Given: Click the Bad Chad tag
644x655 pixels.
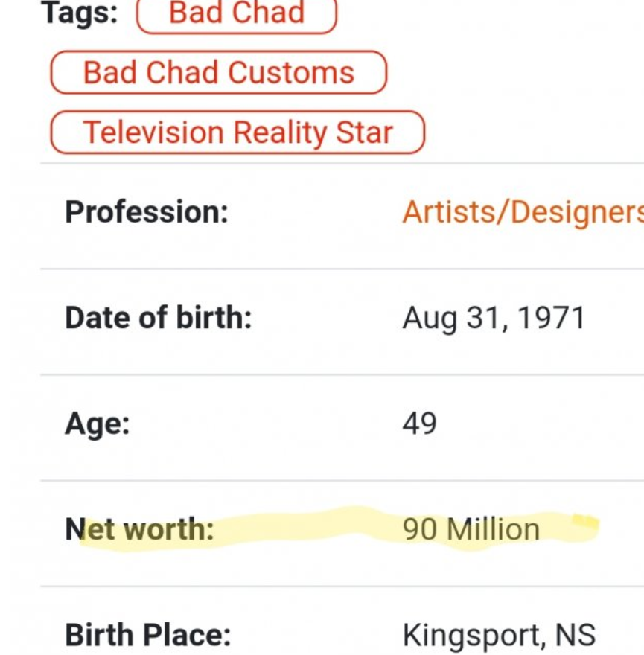Looking at the screenshot, I should [x=237, y=13].
